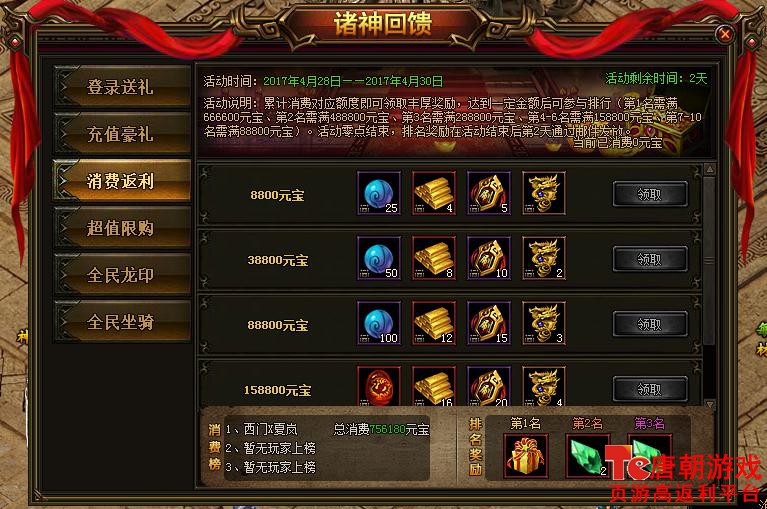Switch to the 全民龙印 tab
767x509 pixels.
pos(122,275)
